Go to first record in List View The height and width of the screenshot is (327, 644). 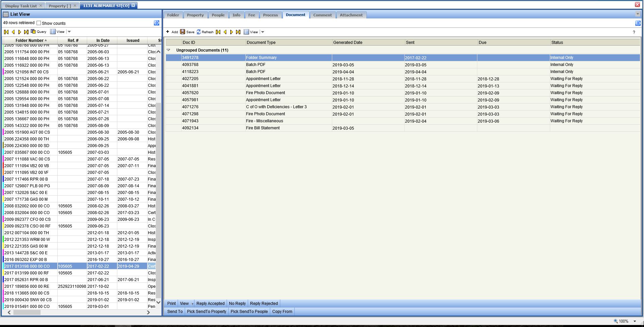click(x=6, y=32)
